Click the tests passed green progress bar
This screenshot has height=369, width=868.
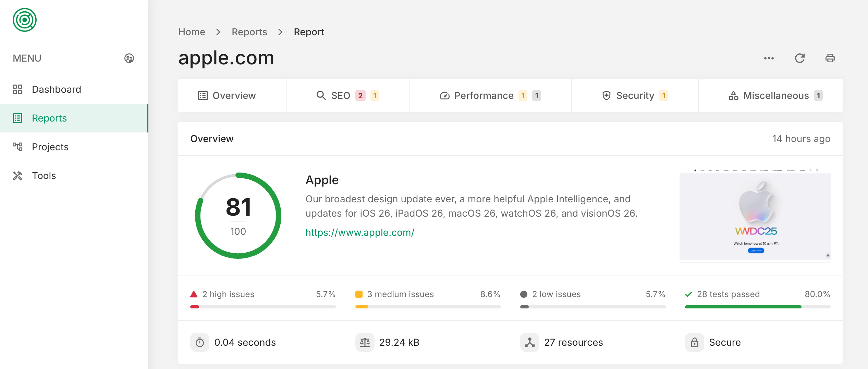click(x=758, y=307)
